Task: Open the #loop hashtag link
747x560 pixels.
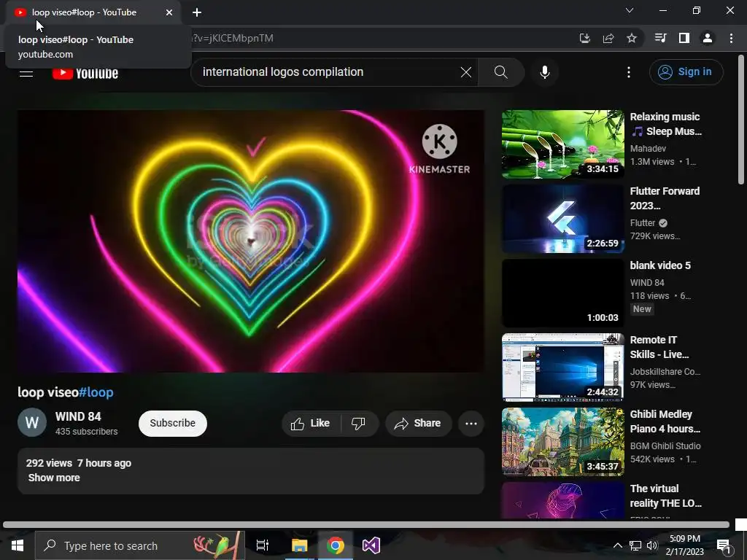Action: pyautogui.click(x=96, y=392)
